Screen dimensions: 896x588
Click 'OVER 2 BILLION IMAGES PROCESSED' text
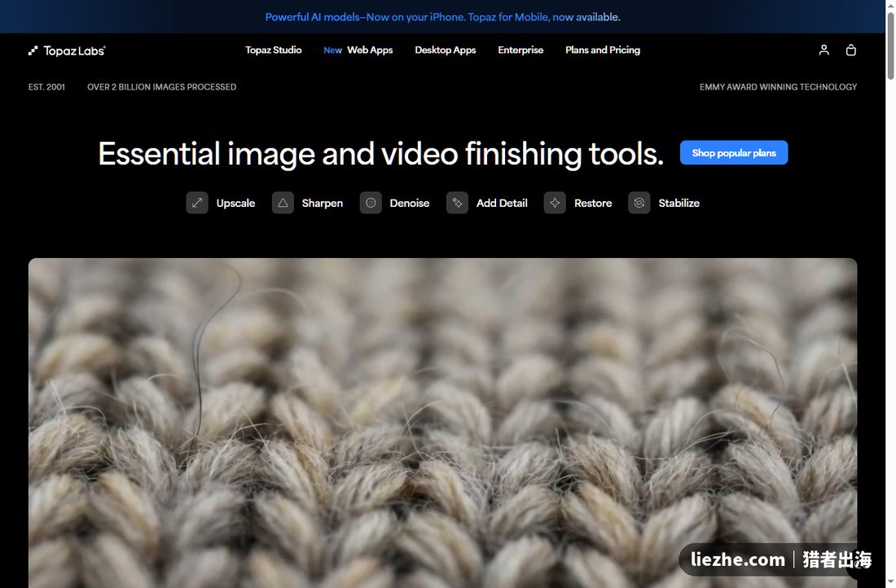[x=162, y=87]
